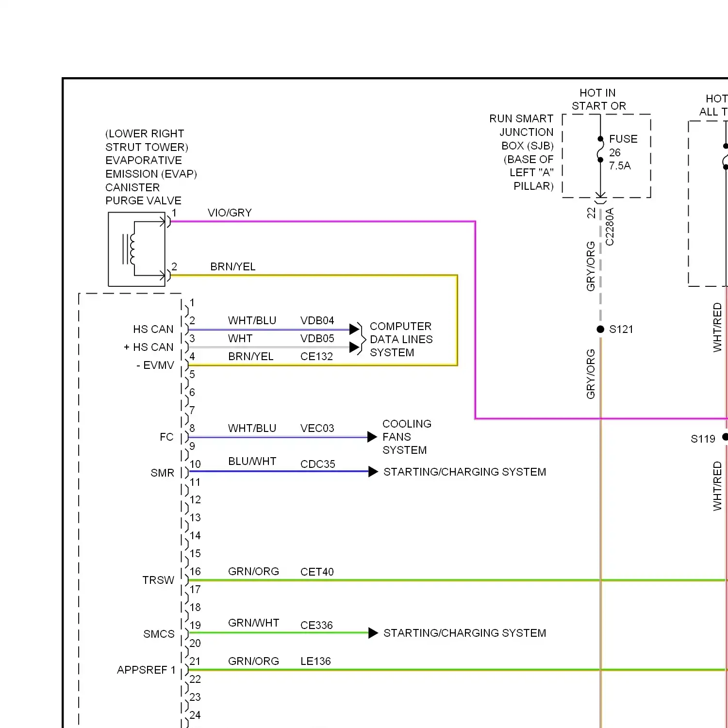This screenshot has width=728, height=728.
Task: Click the WHT/BLU label next to VEC03
Action: click(252, 428)
